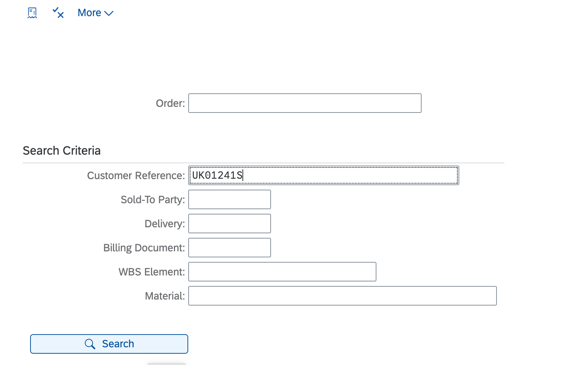Select the Sold-To Party input box

coord(229,199)
